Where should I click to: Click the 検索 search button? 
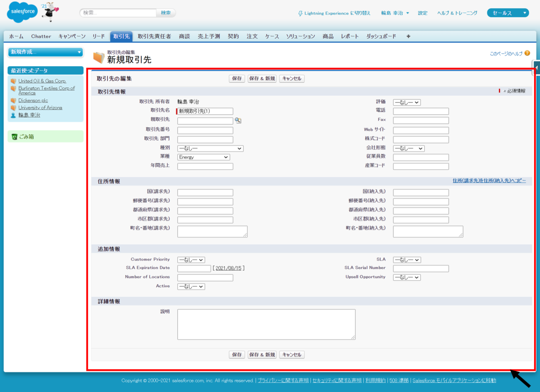166,13
